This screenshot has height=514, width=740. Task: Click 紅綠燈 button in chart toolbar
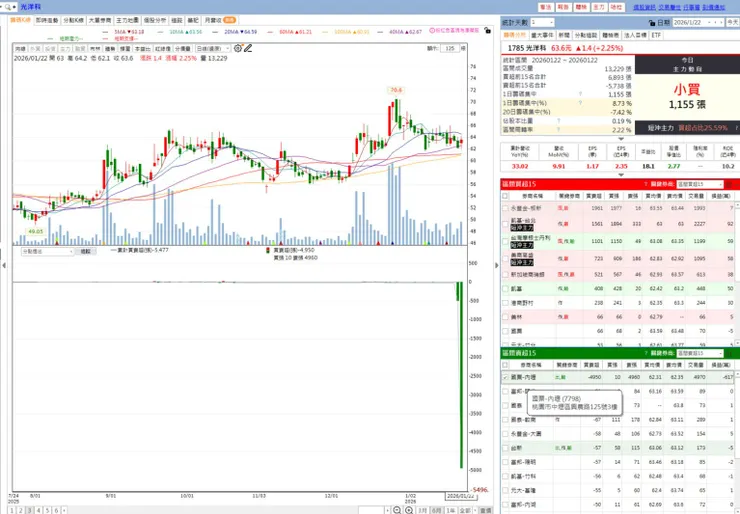pos(163,49)
